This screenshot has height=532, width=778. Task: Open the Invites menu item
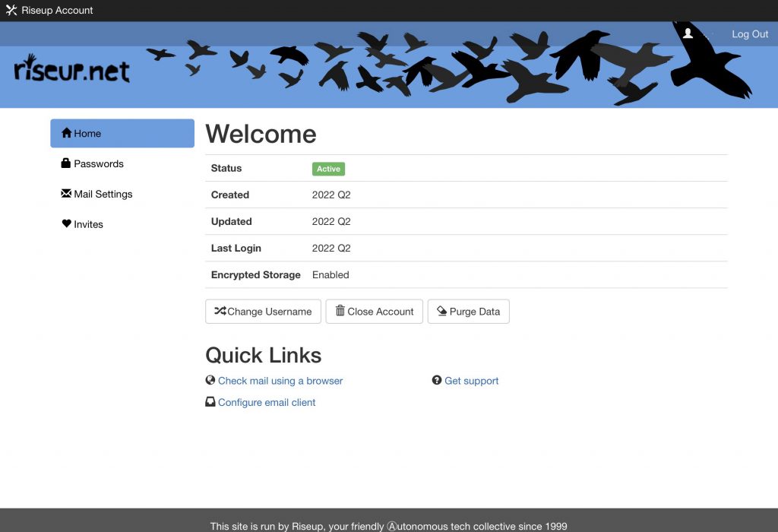tap(88, 224)
